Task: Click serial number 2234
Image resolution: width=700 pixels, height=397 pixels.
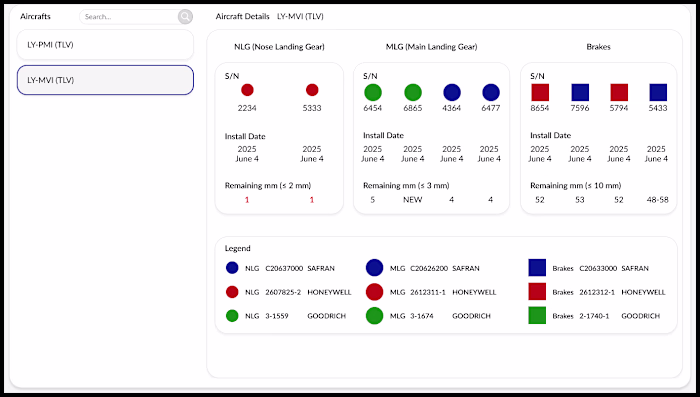Action: 247,108
